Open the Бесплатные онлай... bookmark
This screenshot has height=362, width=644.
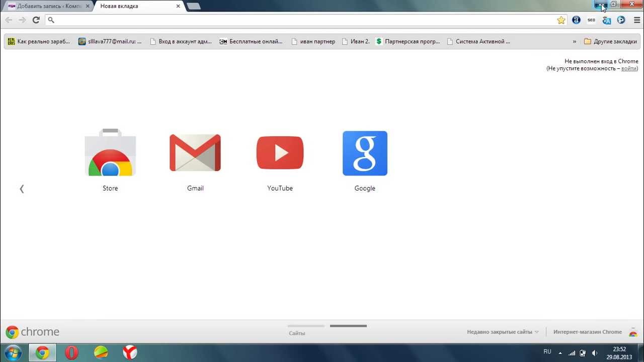(251, 42)
